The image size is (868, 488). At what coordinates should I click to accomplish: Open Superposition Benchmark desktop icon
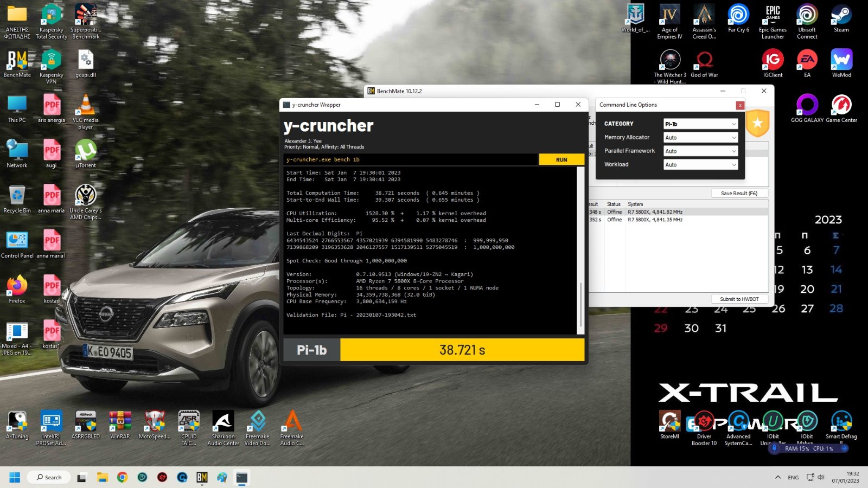tap(86, 22)
